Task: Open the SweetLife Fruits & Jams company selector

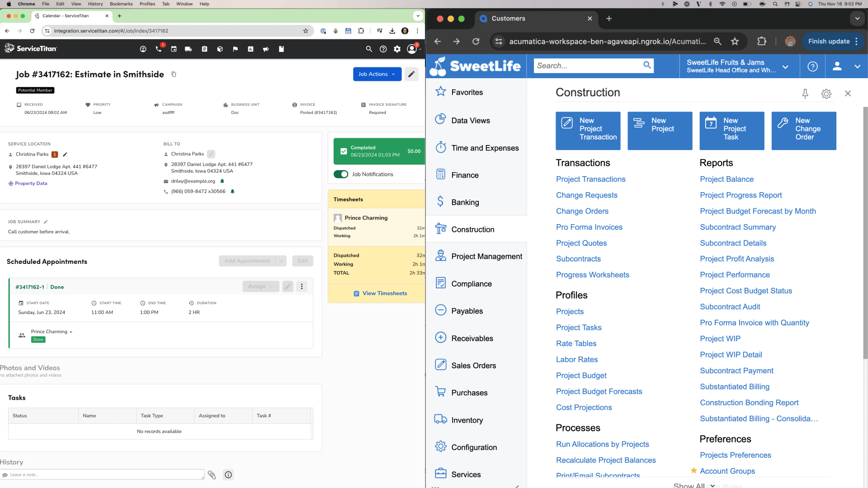Action: point(739,66)
